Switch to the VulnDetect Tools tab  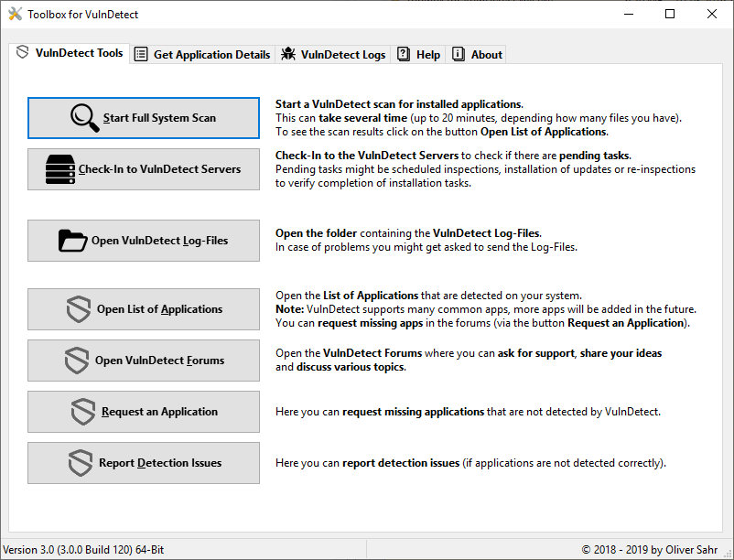tap(70, 52)
